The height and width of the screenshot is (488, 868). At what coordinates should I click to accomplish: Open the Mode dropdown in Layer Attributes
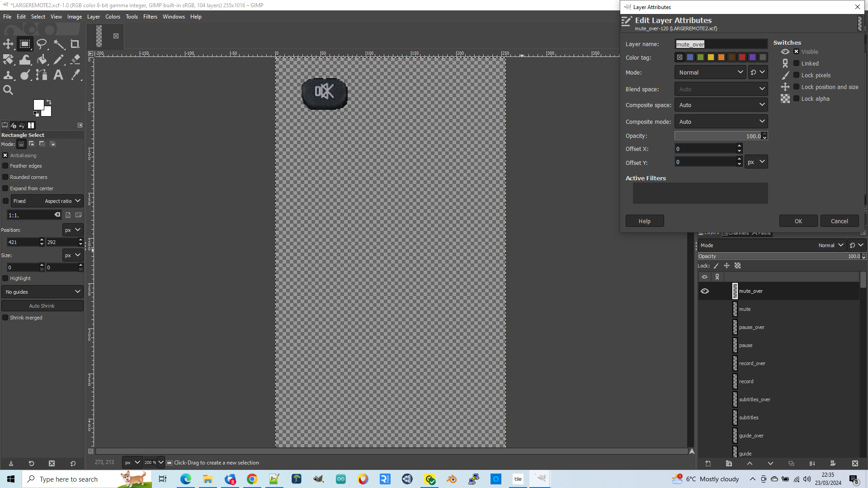[x=710, y=72]
